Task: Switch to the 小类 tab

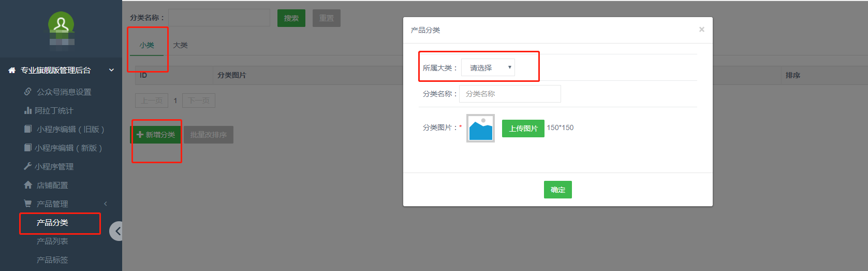Action: pyautogui.click(x=146, y=46)
